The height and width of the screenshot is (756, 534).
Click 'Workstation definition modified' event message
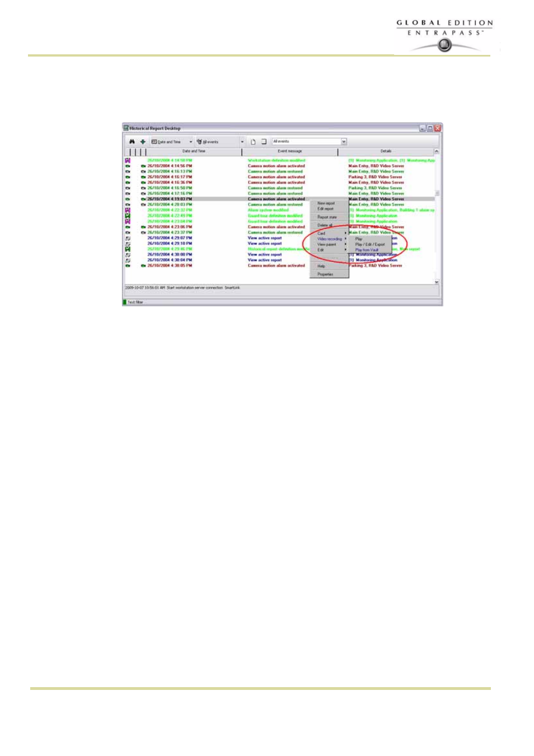(x=277, y=161)
